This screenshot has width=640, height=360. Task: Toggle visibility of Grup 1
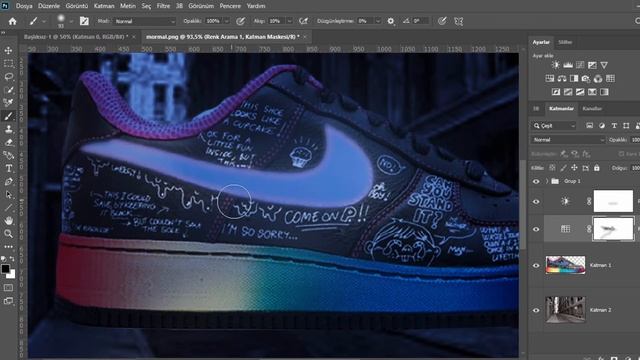(x=536, y=181)
